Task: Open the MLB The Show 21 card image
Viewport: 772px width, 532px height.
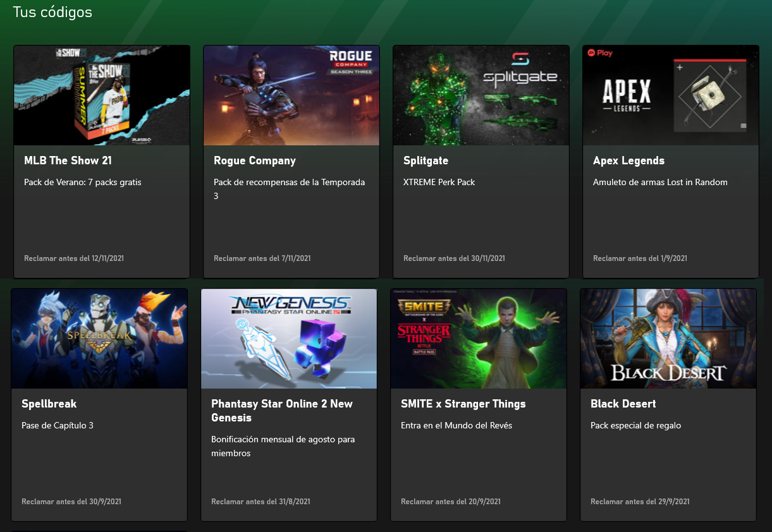Action: pos(102,95)
